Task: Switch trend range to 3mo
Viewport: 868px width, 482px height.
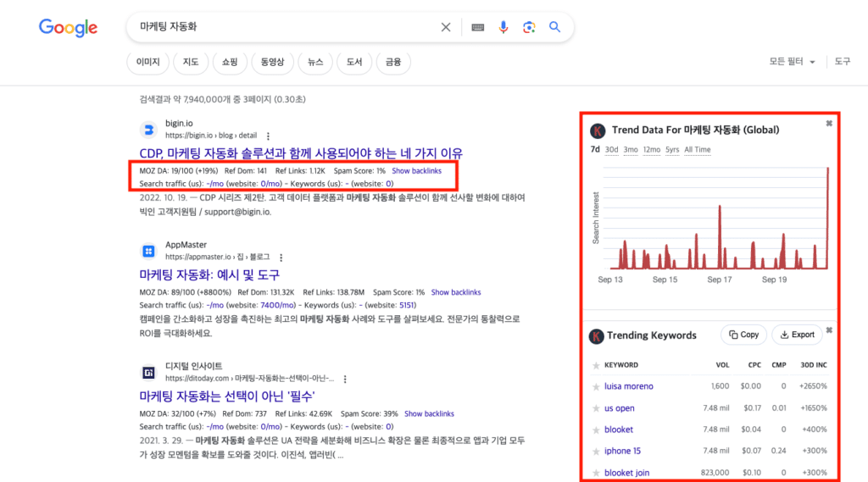Action: [631, 150]
